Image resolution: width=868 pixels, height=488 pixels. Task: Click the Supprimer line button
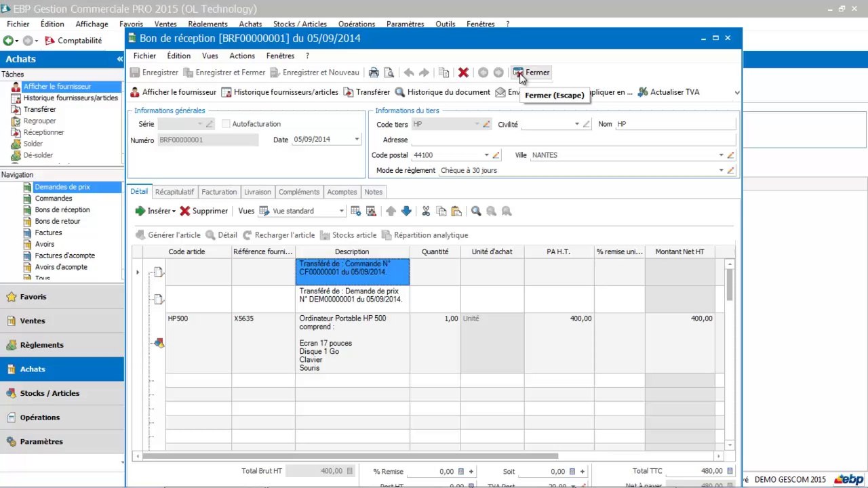tap(203, 211)
